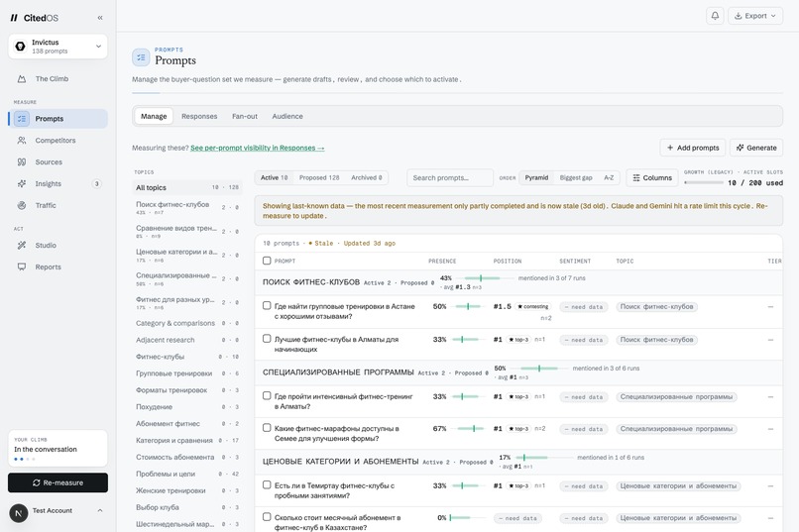Click the active slots usage bar

click(704, 182)
